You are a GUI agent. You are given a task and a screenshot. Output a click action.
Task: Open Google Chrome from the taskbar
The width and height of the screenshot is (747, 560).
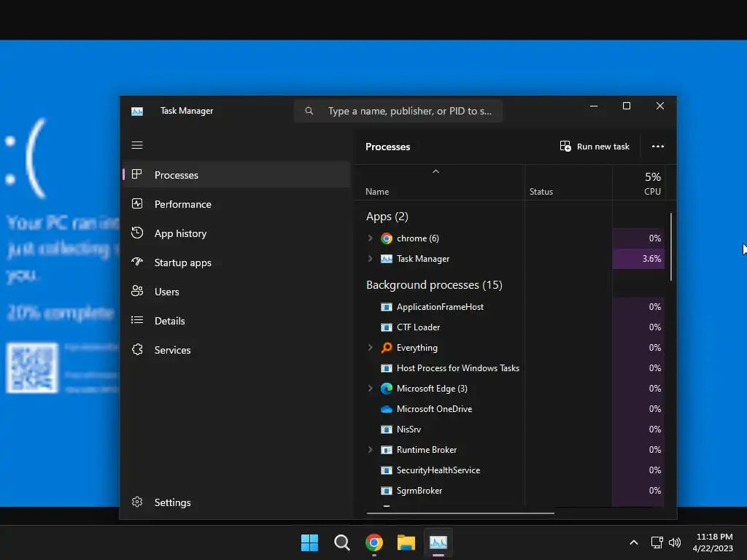374,542
